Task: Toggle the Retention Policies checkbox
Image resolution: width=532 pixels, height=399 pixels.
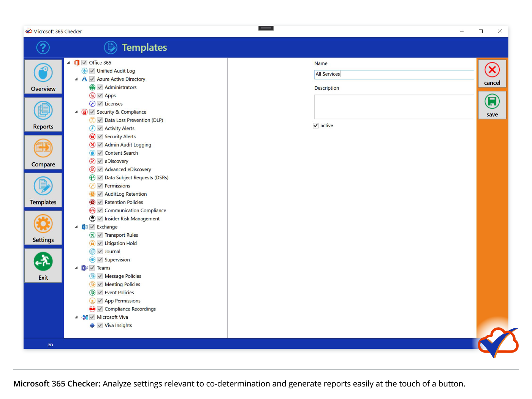Action: 100,202
